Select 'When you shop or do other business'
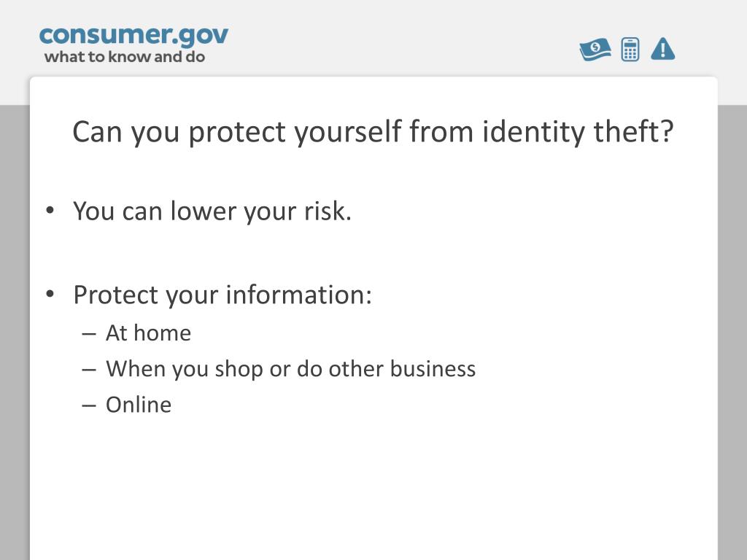 pyautogui.click(x=290, y=369)
